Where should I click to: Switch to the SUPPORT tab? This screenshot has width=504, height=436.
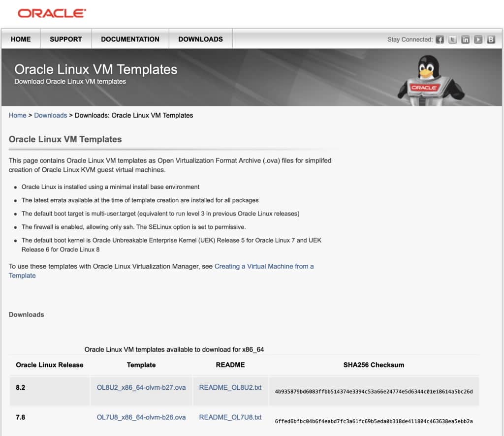65,39
